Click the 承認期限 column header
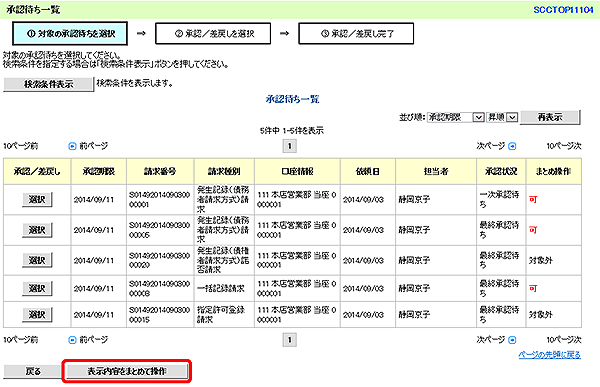 point(99,171)
